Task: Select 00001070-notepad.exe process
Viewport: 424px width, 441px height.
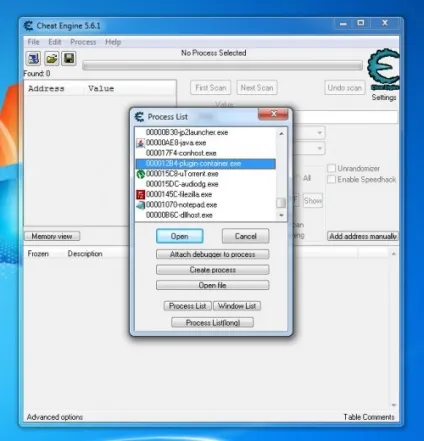Action: coord(206,205)
